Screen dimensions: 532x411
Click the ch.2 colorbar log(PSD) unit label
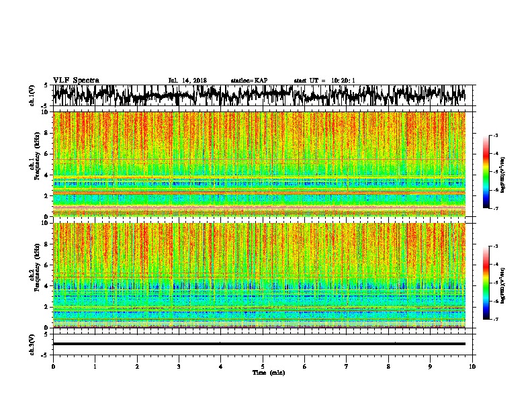[x=502, y=285]
